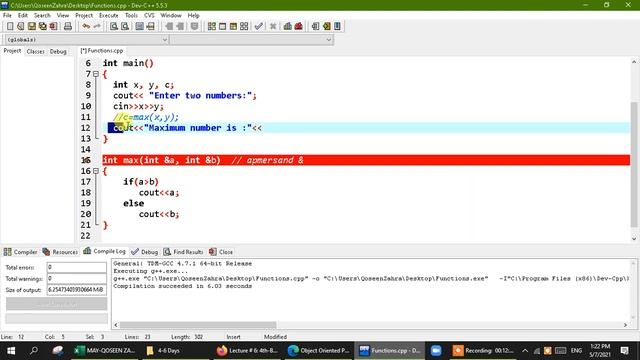Click the Size of output field
Screen dimensions: 640x360
77,290
